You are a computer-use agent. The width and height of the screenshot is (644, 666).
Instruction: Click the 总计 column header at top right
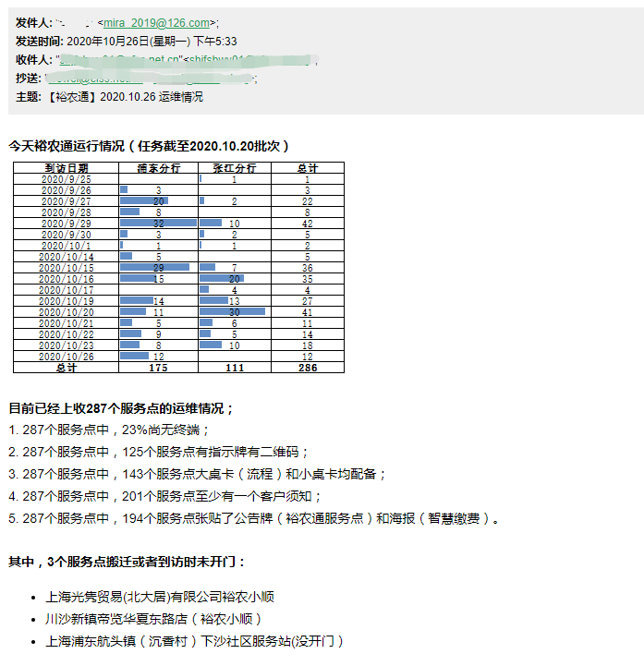(x=308, y=168)
